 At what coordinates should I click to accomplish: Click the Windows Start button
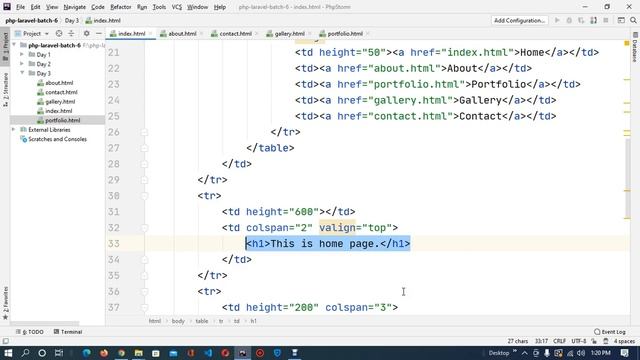click(8, 353)
